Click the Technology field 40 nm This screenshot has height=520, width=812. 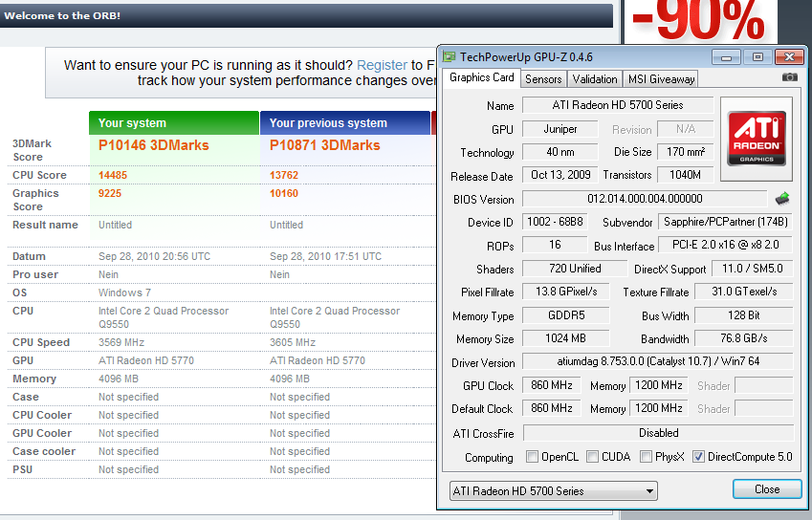click(560, 152)
